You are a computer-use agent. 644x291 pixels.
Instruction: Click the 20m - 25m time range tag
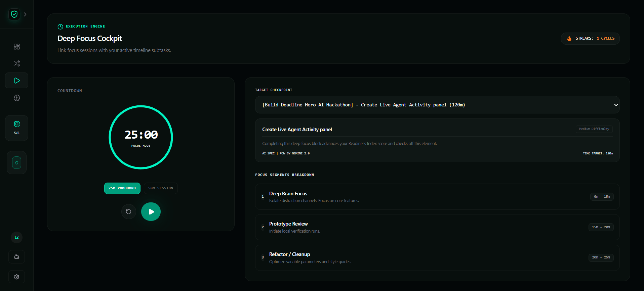(x=601, y=257)
